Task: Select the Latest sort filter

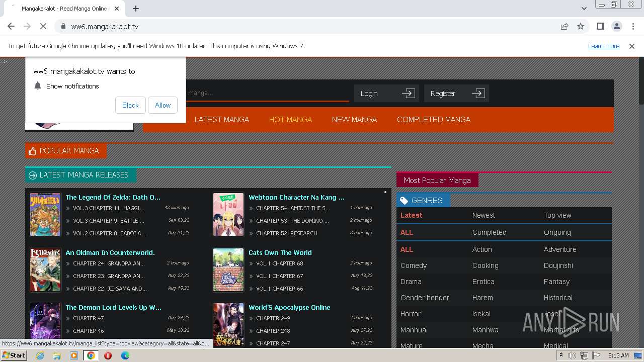Action: 411,215
